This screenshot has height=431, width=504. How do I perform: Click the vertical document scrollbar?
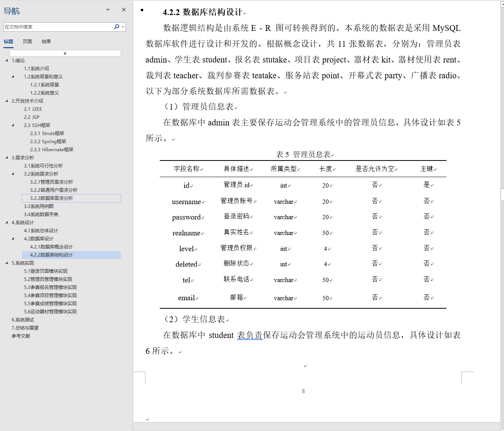tap(501, 195)
